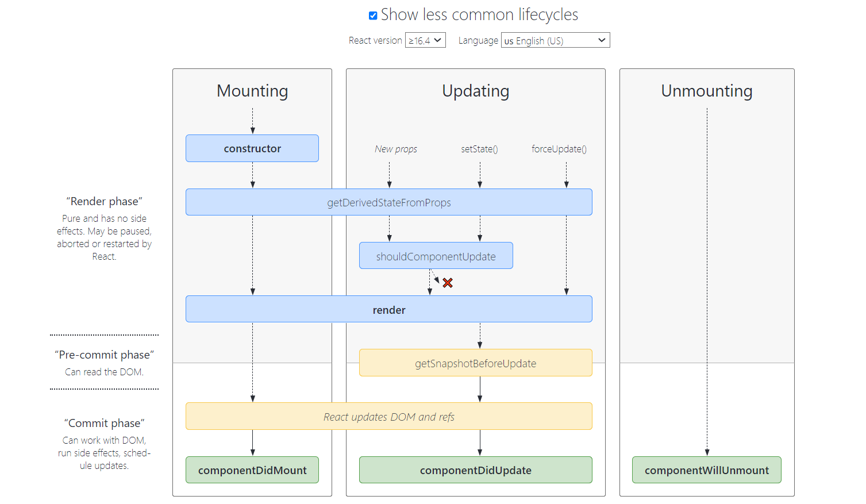Select the Unmounting column heading

[707, 91]
